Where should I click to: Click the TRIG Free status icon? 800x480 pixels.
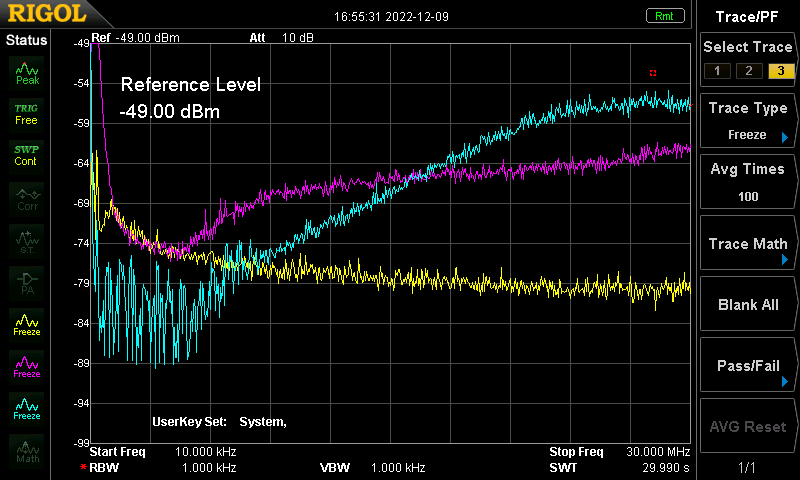27,115
